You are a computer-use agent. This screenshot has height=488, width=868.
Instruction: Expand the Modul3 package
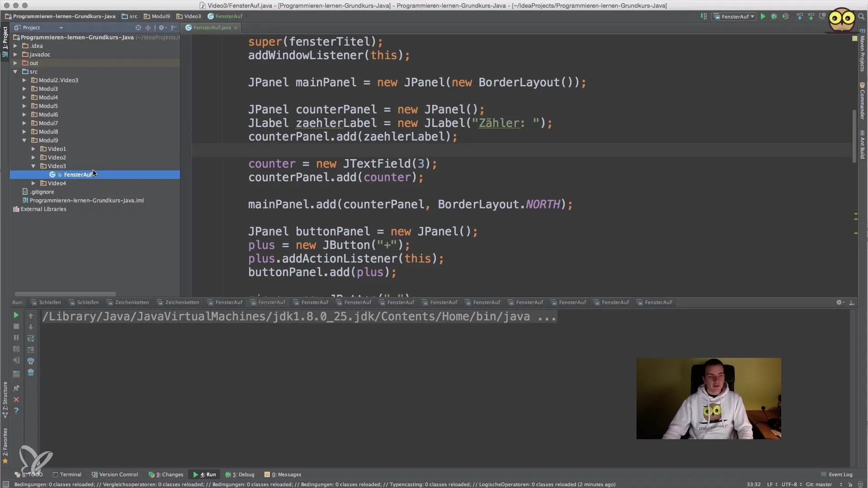pos(24,89)
